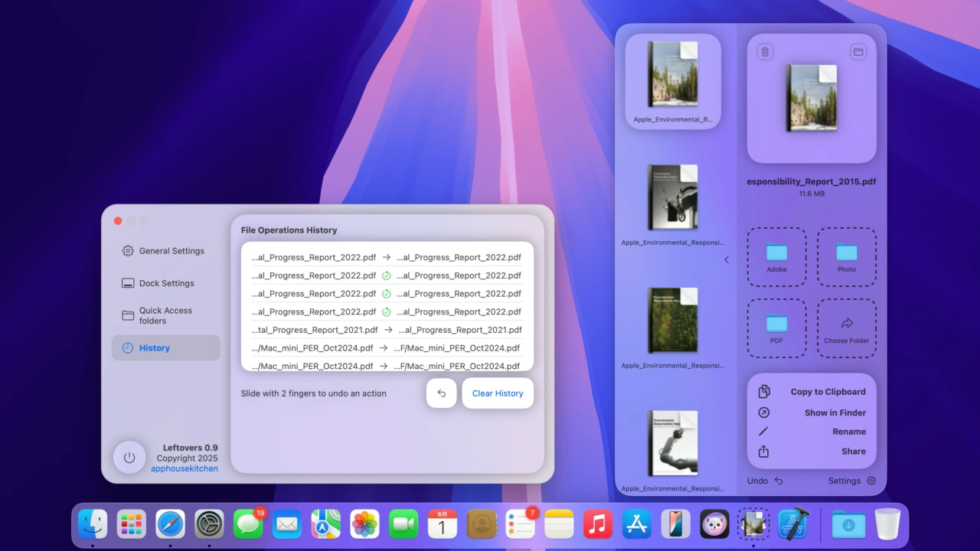Click the Clear History button
The width and height of the screenshot is (980, 551).
498,393
